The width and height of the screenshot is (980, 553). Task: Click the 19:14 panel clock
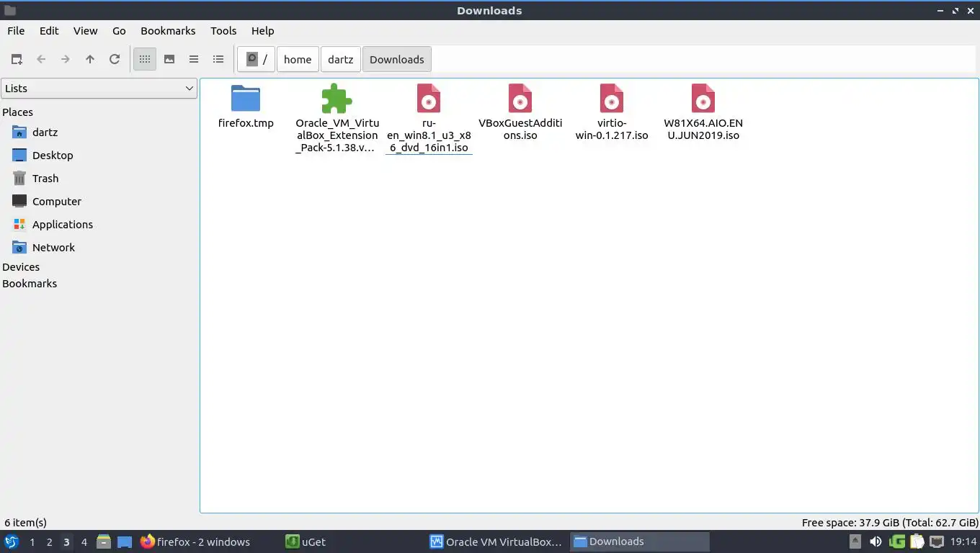[963, 541]
